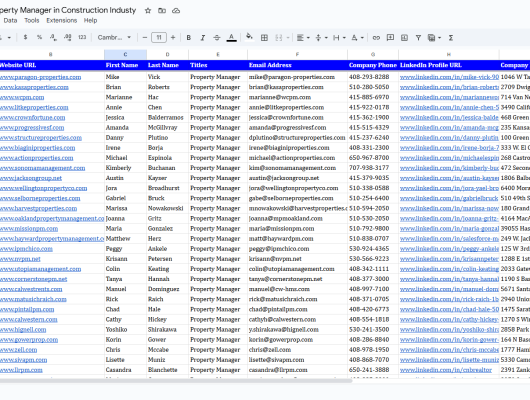
Task: Create a filter icon
Action: click(418, 38)
